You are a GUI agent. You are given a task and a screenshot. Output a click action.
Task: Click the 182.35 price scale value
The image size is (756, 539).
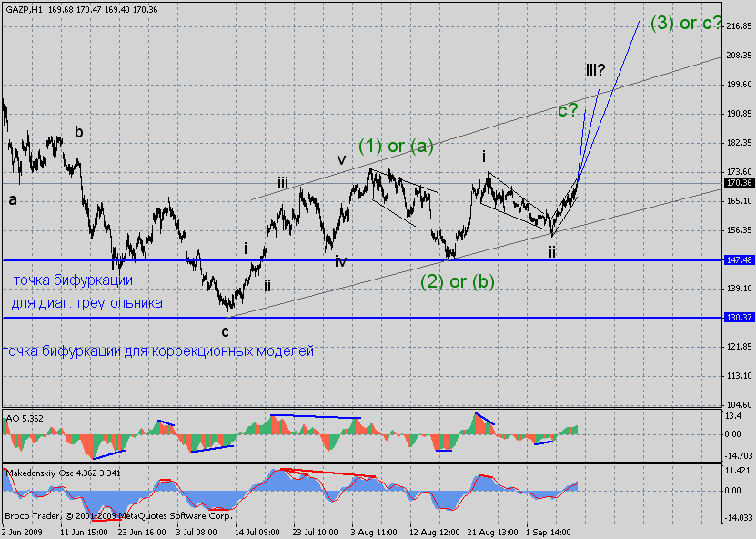(x=739, y=143)
